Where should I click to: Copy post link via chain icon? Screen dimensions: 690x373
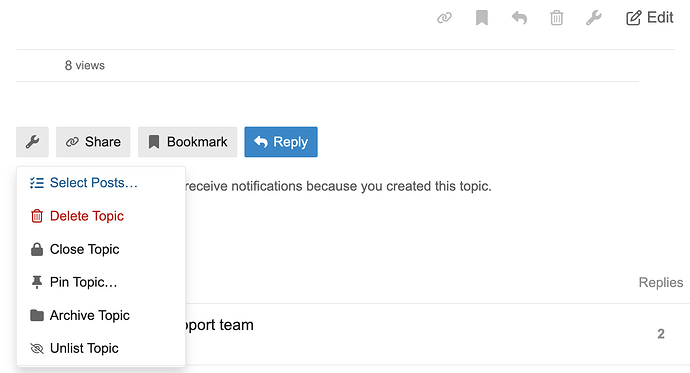point(444,18)
